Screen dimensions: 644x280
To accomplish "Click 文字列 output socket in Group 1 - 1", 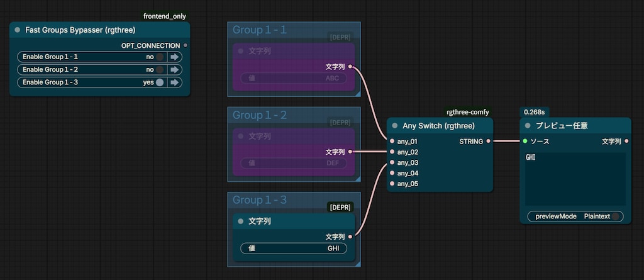I will pyautogui.click(x=350, y=66).
